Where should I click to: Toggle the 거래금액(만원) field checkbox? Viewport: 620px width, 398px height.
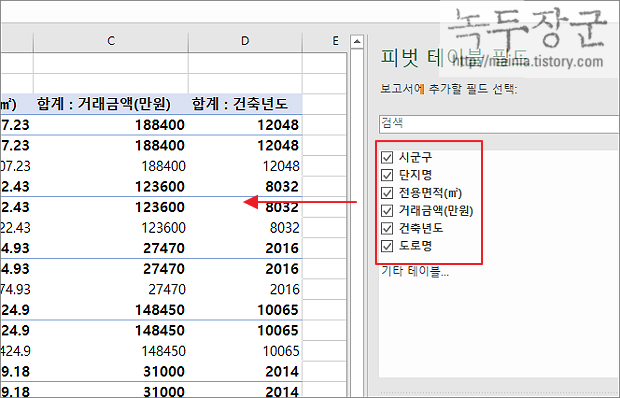pyautogui.click(x=387, y=211)
